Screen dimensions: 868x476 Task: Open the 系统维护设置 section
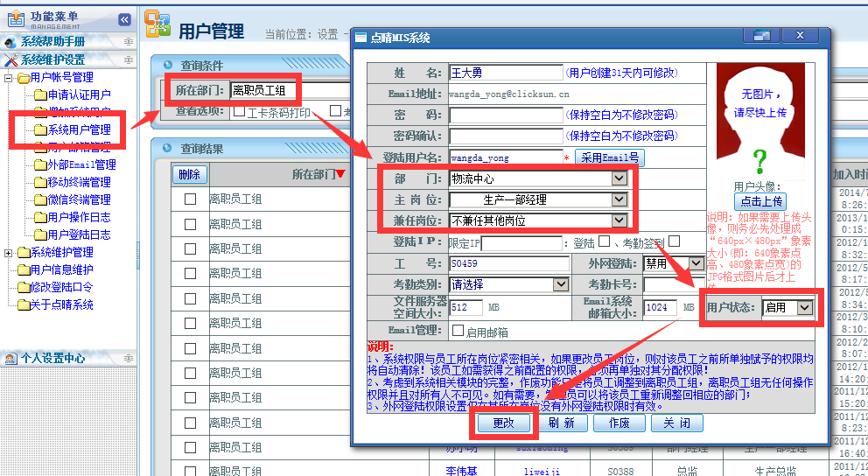coord(52,59)
